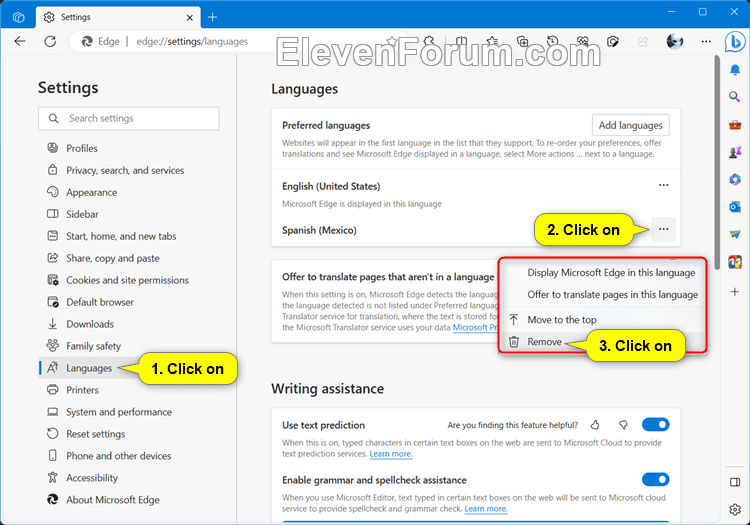Click the thumbs up feedback icon
The width and height of the screenshot is (750, 525).
pyautogui.click(x=595, y=425)
